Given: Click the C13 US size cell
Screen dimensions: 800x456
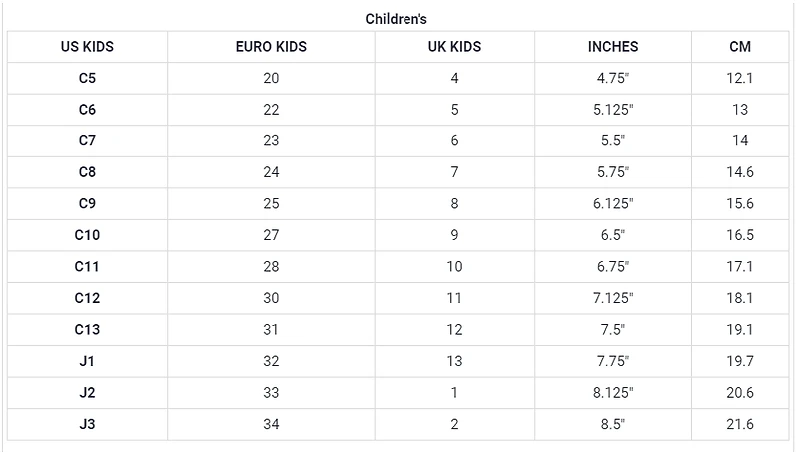Looking at the screenshot, I should coord(87,329).
